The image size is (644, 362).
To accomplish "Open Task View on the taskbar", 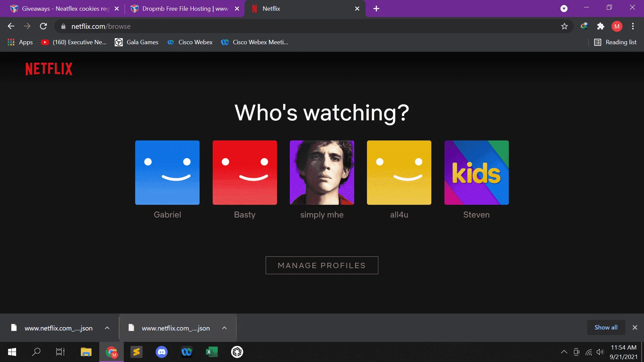I will tap(60, 352).
